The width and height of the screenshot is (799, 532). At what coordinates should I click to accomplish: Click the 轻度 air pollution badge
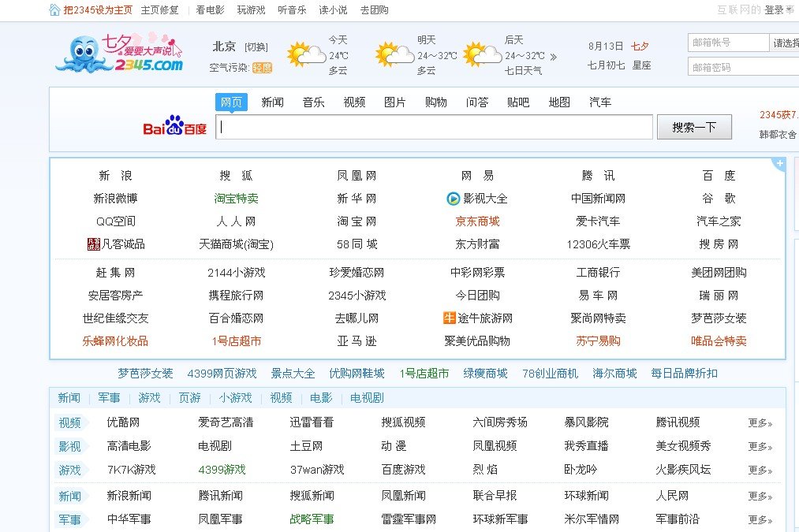(263, 68)
